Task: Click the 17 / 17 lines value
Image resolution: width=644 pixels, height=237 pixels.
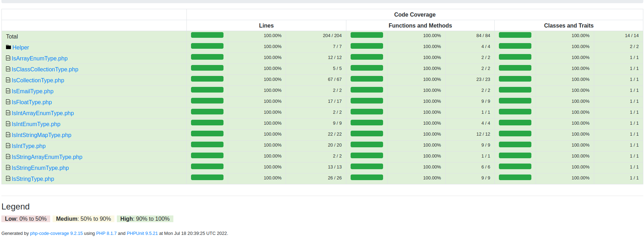Action: (335, 101)
